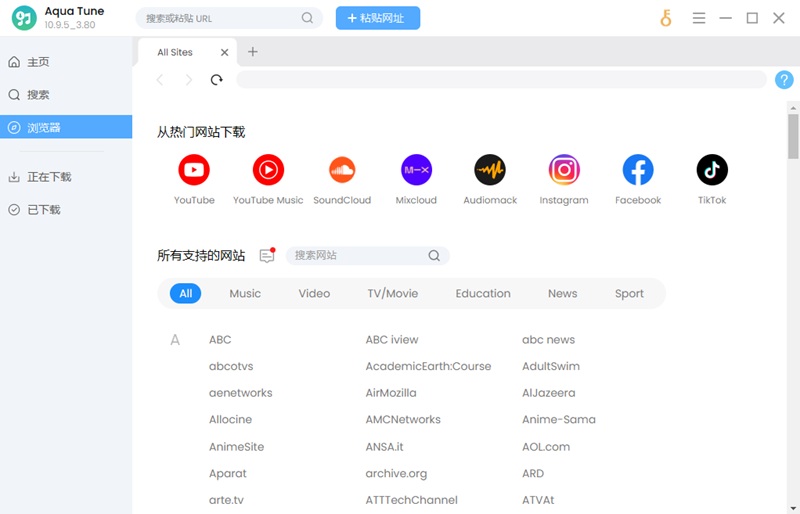Open the arte.tv site link
The image size is (800, 514).
click(226, 500)
